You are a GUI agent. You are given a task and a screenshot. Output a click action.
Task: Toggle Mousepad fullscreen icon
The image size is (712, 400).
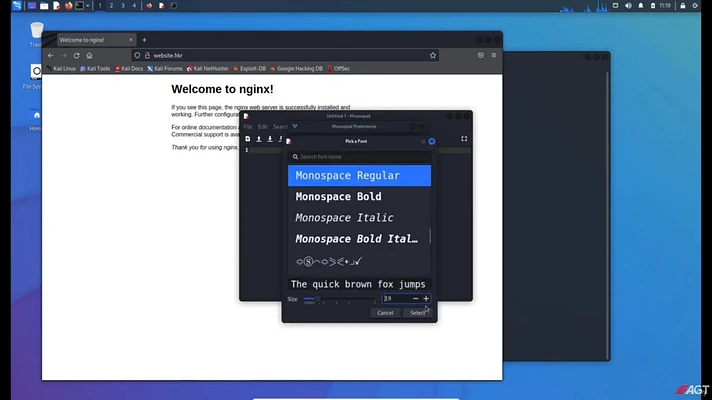pyautogui.click(x=464, y=139)
